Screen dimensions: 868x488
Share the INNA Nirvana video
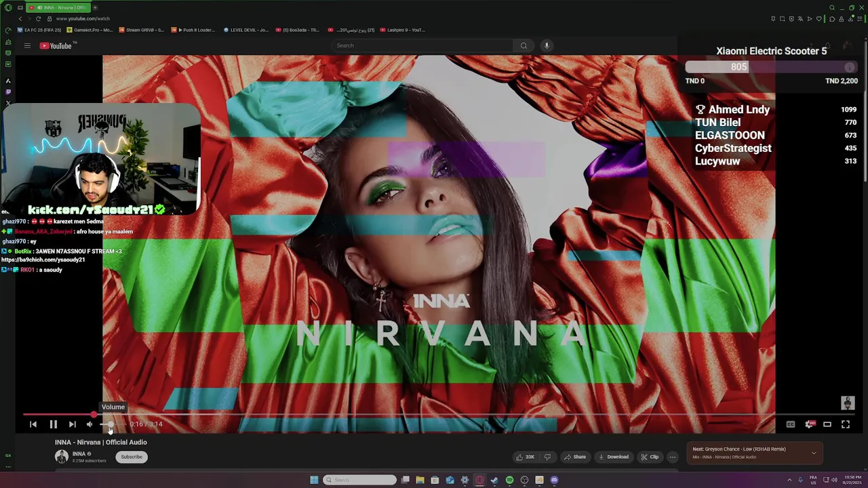[574, 457]
